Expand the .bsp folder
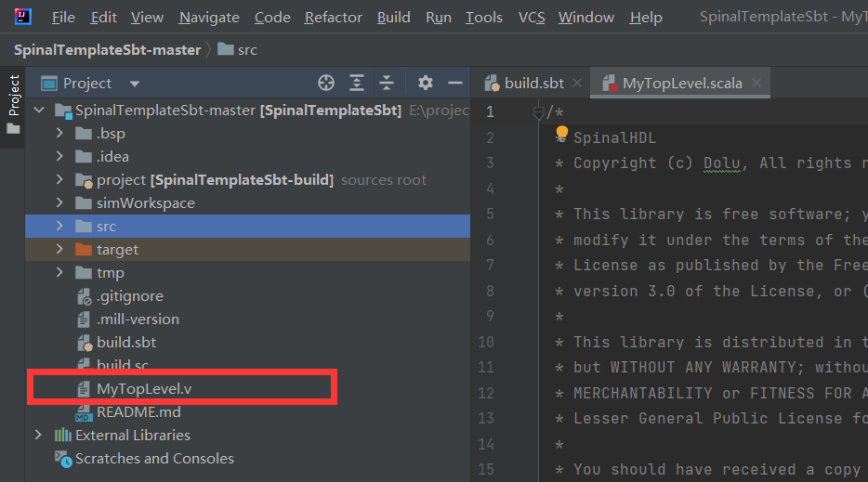 [59, 133]
